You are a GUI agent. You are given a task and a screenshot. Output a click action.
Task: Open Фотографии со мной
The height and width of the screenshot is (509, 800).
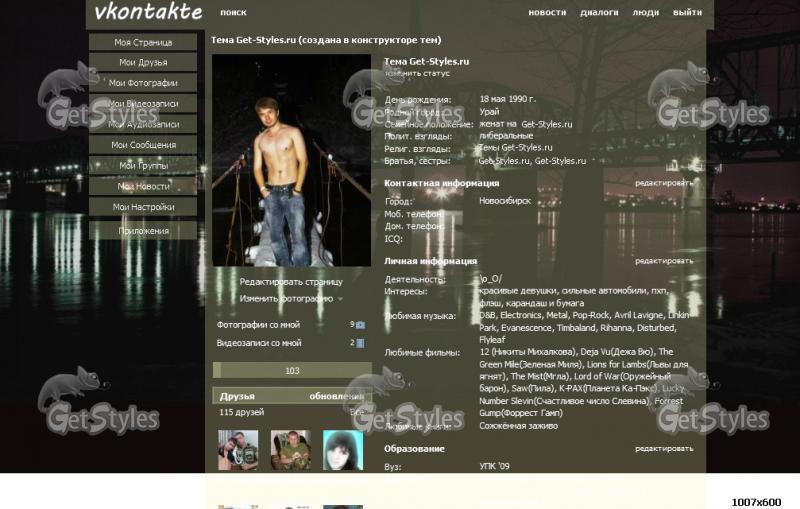pos(258,325)
